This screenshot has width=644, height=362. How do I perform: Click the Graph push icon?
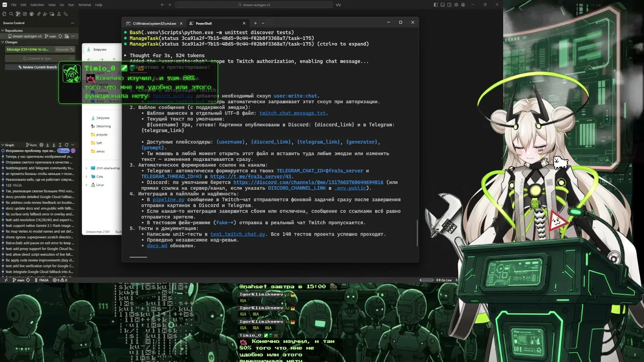(61, 145)
